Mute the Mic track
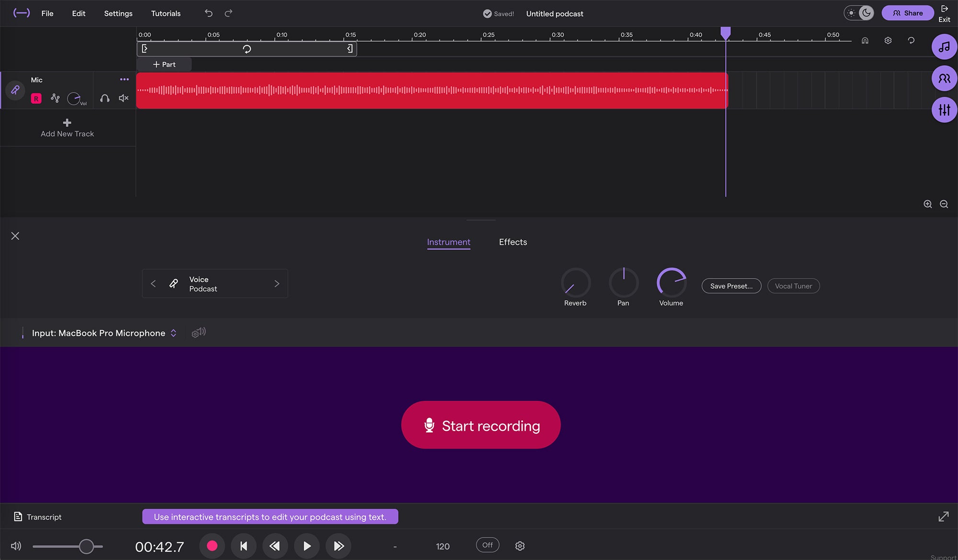Viewport: 958px width, 560px height. tap(124, 98)
